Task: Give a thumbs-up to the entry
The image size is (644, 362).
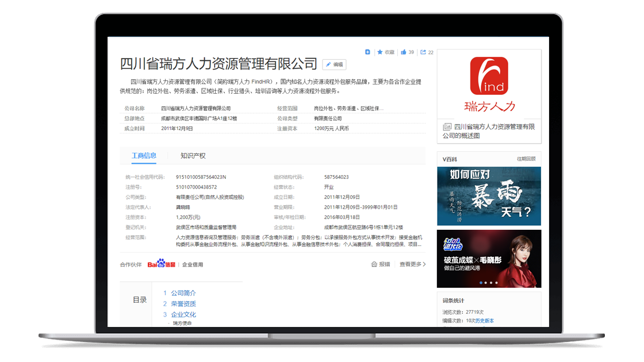Action: [404, 52]
